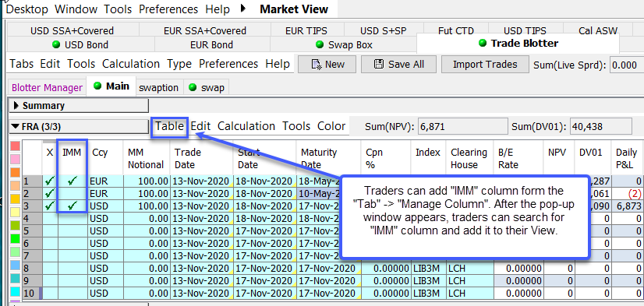Open the Calculation menu beside Table Edit
Viewport: 644px width, 306px height.
246,126
